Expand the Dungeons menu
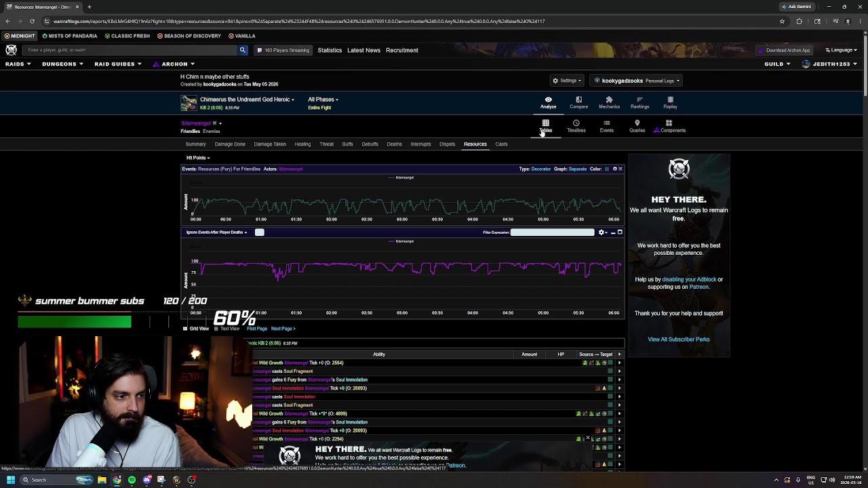This screenshot has height=488, width=868. pyautogui.click(x=62, y=64)
